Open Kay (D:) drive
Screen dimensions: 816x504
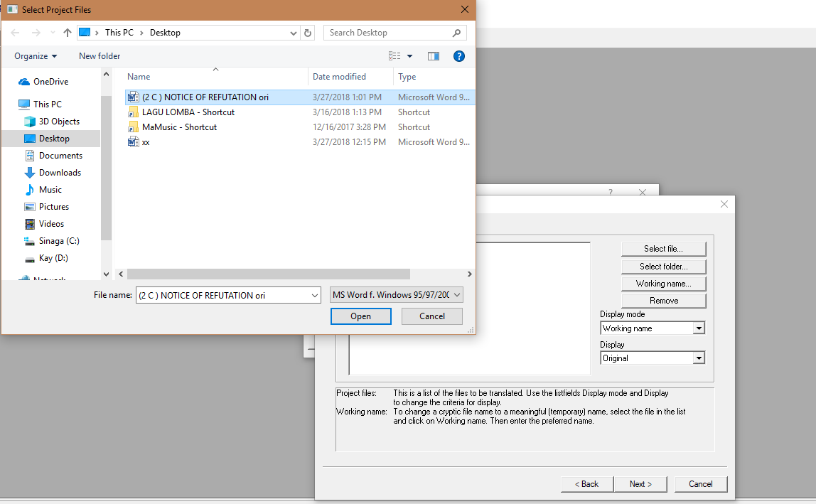click(53, 258)
